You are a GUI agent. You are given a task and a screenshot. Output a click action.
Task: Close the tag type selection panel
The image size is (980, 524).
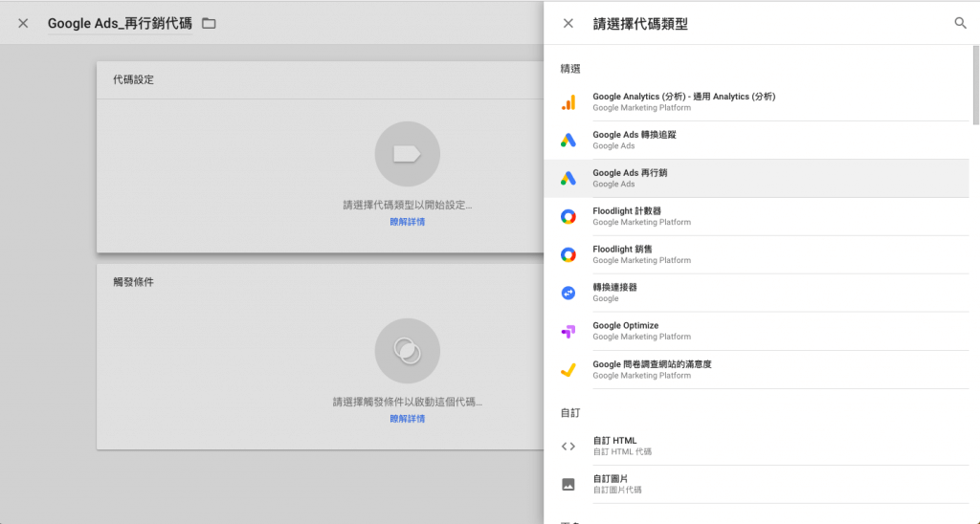568,24
